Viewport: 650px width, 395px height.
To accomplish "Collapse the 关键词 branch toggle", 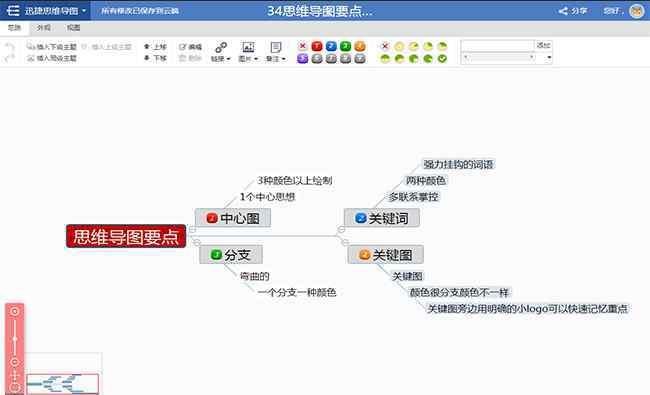I will click(x=341, y=229).
